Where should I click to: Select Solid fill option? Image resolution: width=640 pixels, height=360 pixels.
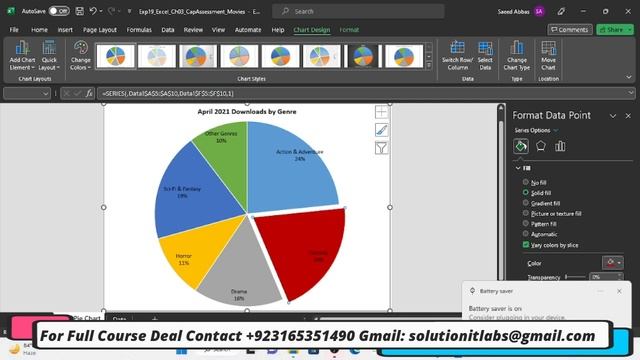[x=526, y=192]
